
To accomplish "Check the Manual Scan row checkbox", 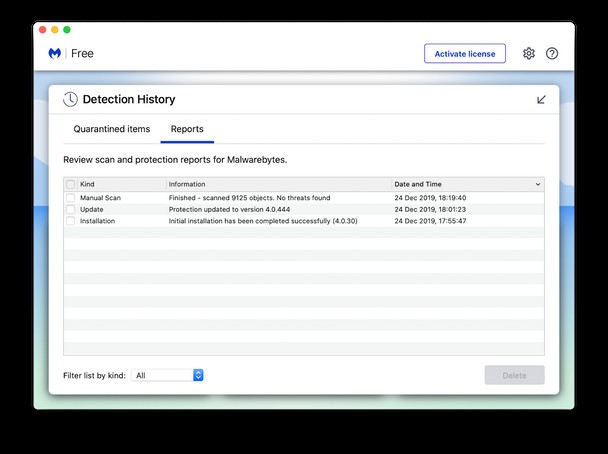I will coord(71,198).
